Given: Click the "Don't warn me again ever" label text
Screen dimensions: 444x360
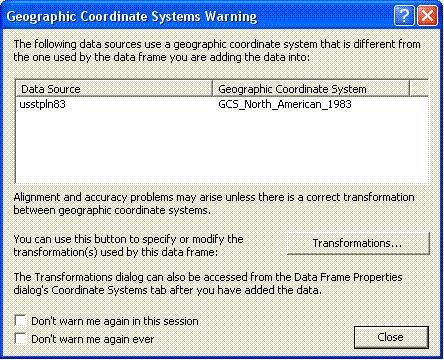Looking at the screenshot, I should [93, 339].
